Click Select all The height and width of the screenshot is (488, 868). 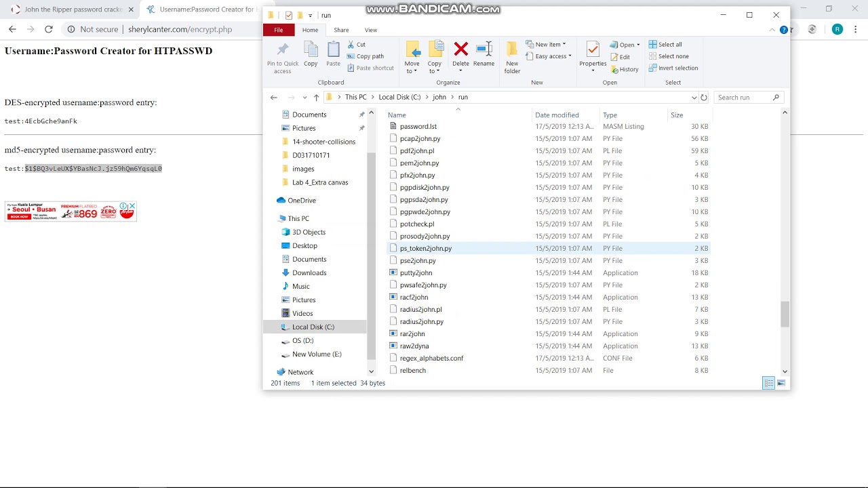(x=665, y=45)
